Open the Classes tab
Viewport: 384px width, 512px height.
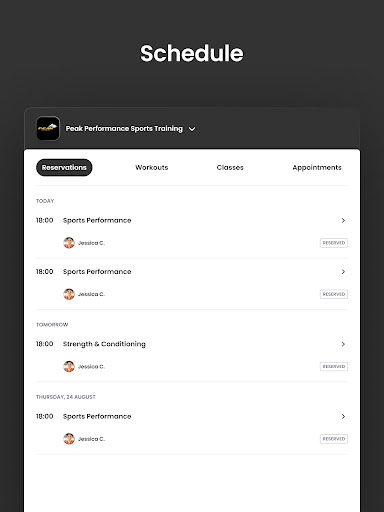point(230,167)
